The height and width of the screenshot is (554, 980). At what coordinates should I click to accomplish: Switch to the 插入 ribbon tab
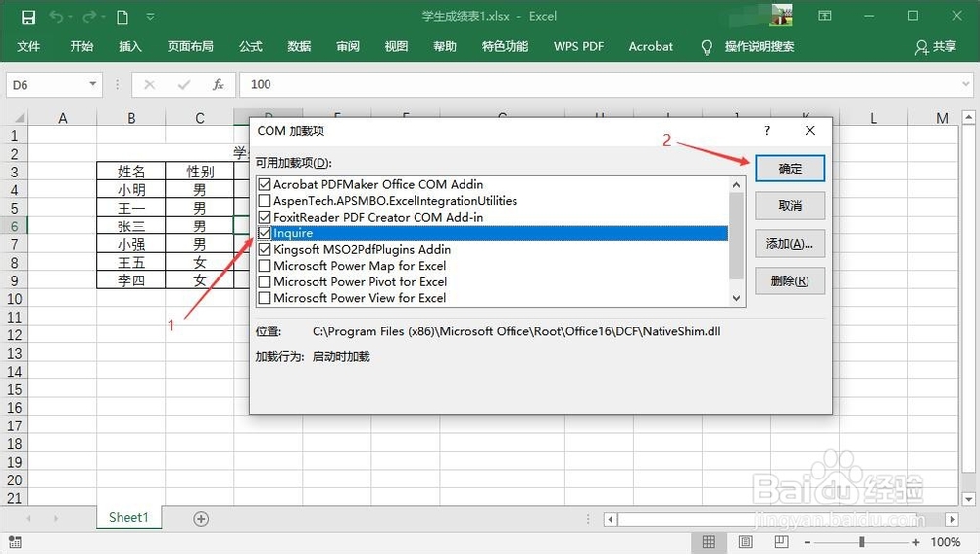tap(130, 47)
